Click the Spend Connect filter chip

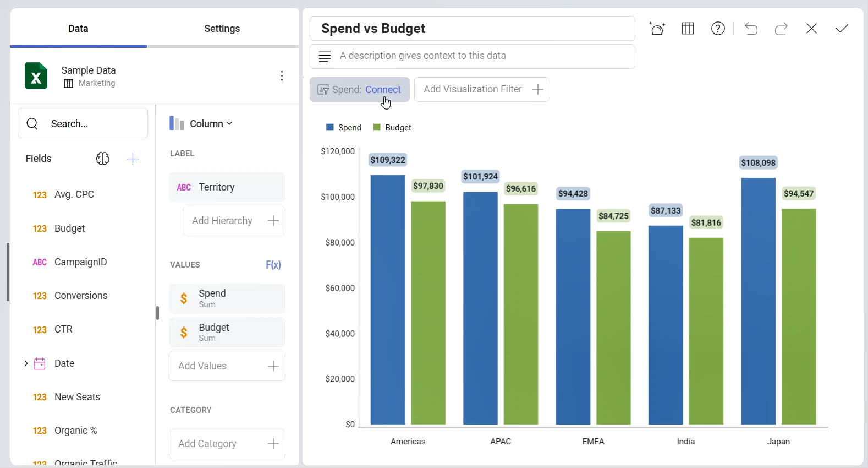360,89
